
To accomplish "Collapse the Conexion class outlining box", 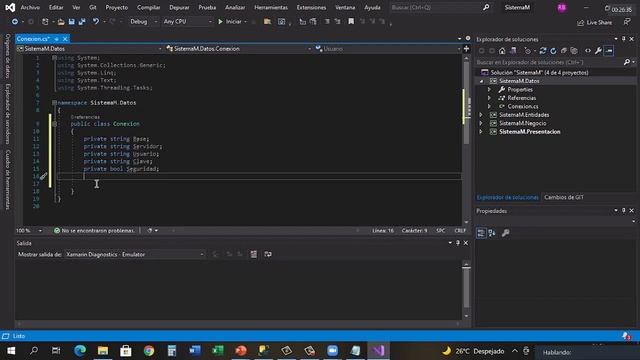I will pyautogui.click(x=54, y=124).
